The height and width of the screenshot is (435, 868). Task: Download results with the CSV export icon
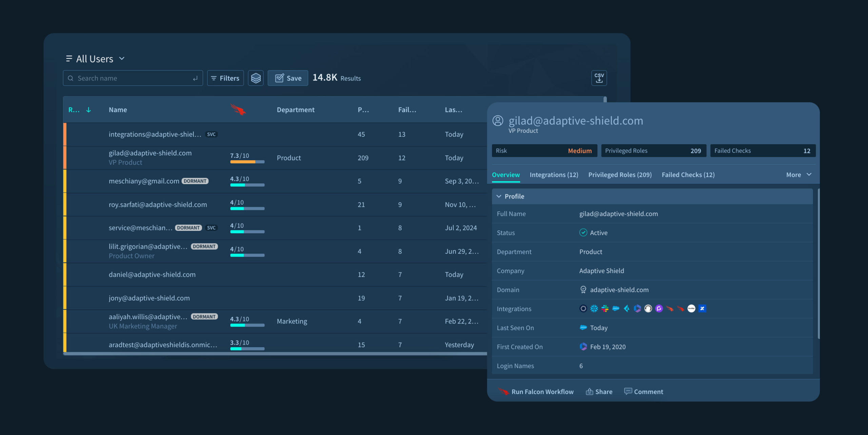(x=599, y=78)
